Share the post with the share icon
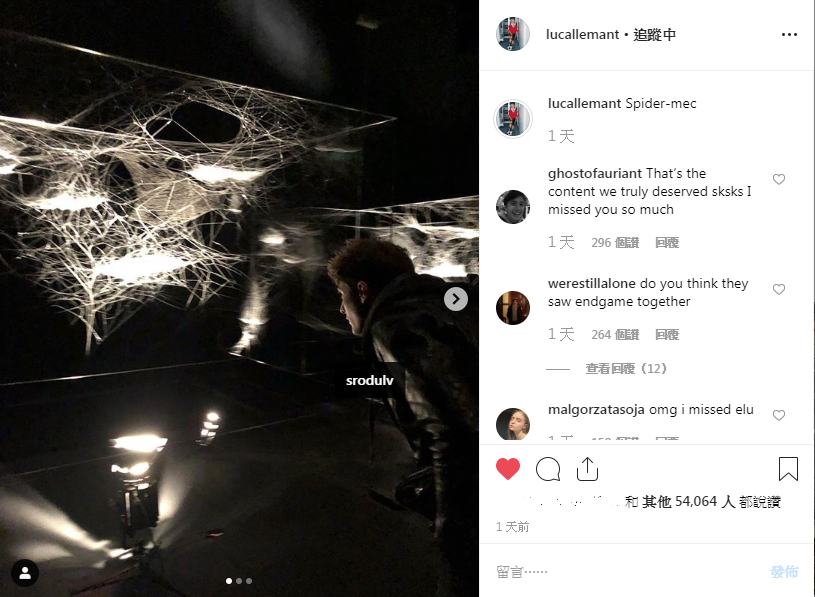Screen dimensions: 815x597 click(587, 469)
